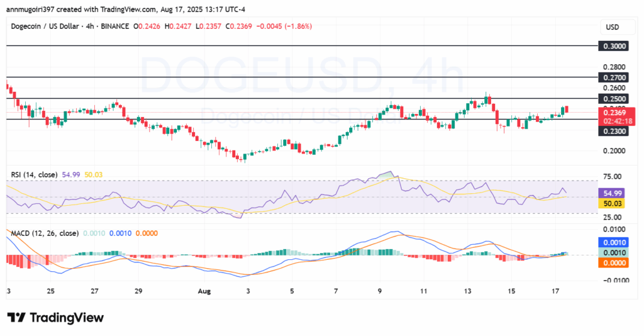Screen dimensions: 644x336
Task: Click the 9 date on time axis
Action: click(379, 291)
